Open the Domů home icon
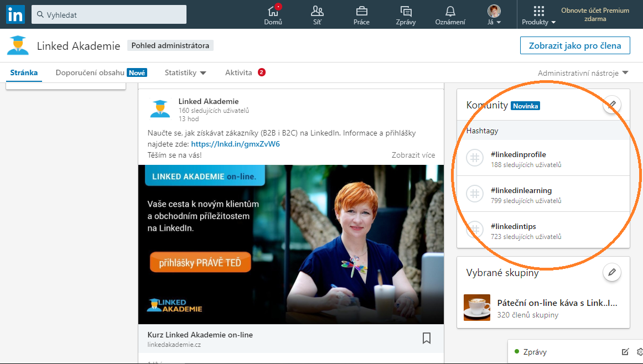The image size is (643, 364). click(x=273, y=15)
